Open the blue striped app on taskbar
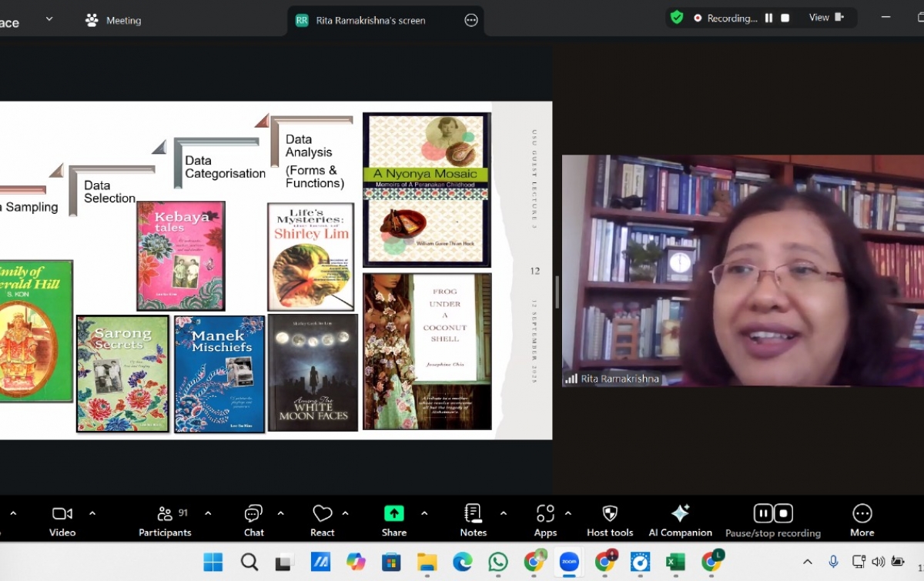 click(320, 562)
